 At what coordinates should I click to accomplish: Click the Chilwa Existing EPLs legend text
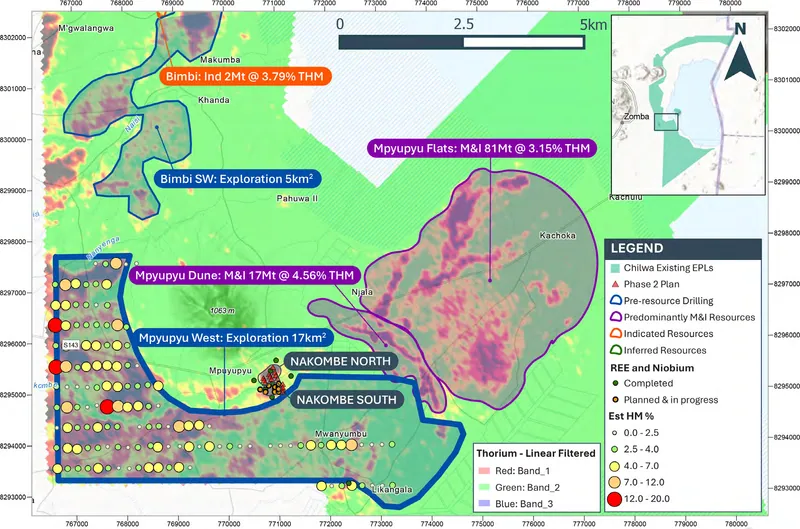tap(668, 268)
